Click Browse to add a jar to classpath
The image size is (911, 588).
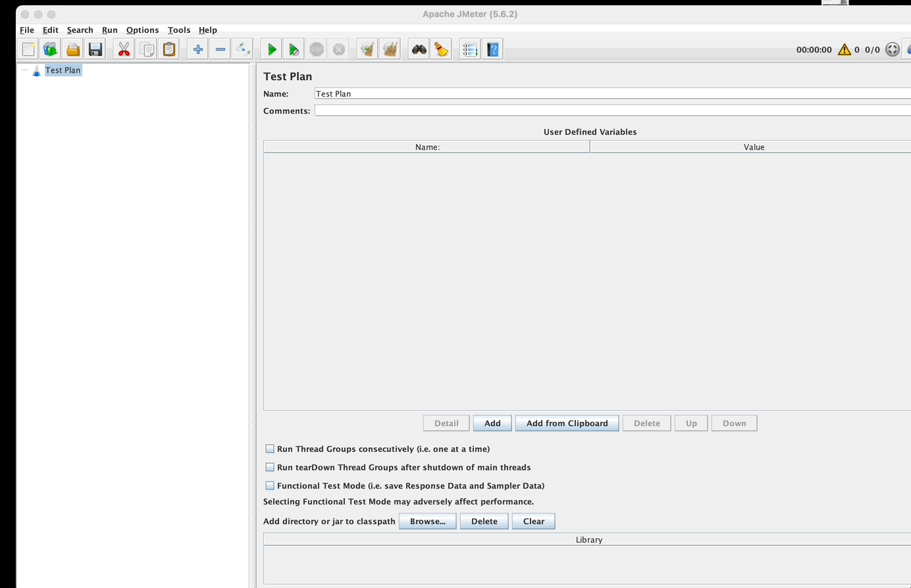point(427,521)
